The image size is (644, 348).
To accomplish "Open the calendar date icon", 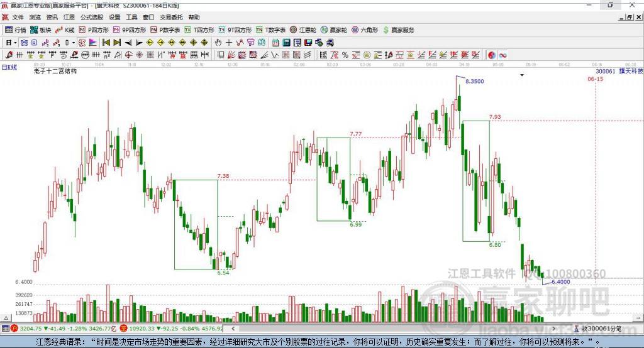I will point(275,43).
